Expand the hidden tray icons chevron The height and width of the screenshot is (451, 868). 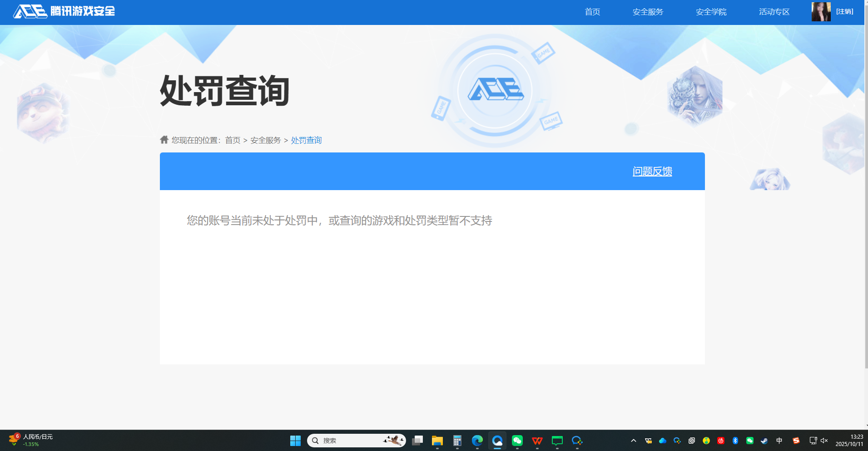coord(634,440)
